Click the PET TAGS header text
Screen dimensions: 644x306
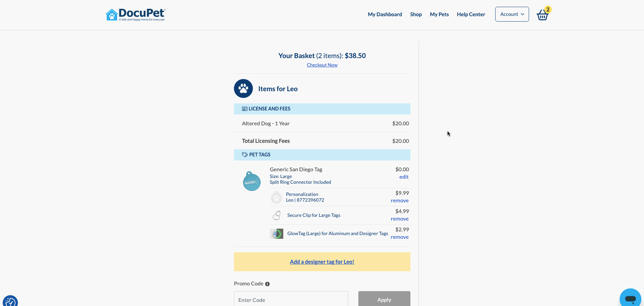[260, 155]
